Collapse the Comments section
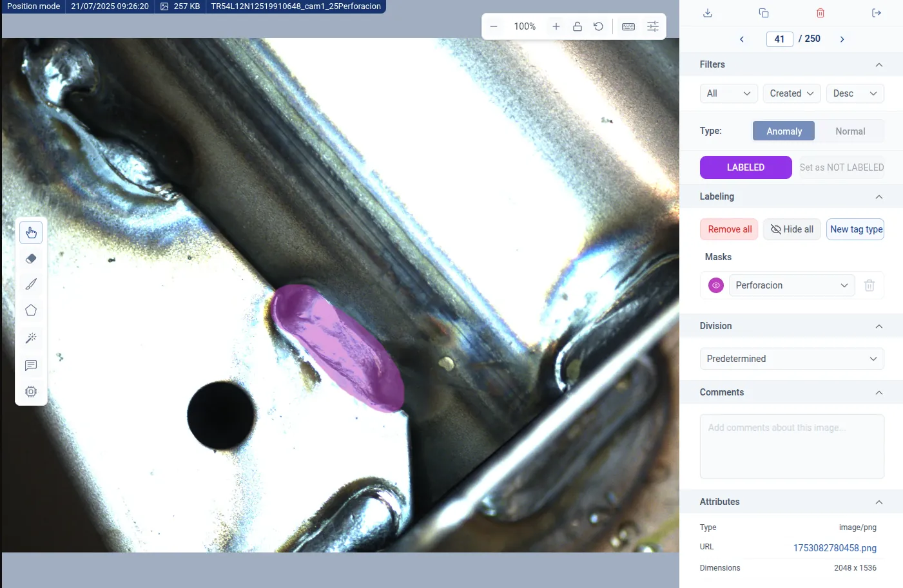903x588 pixels. (x=879, y=392)
